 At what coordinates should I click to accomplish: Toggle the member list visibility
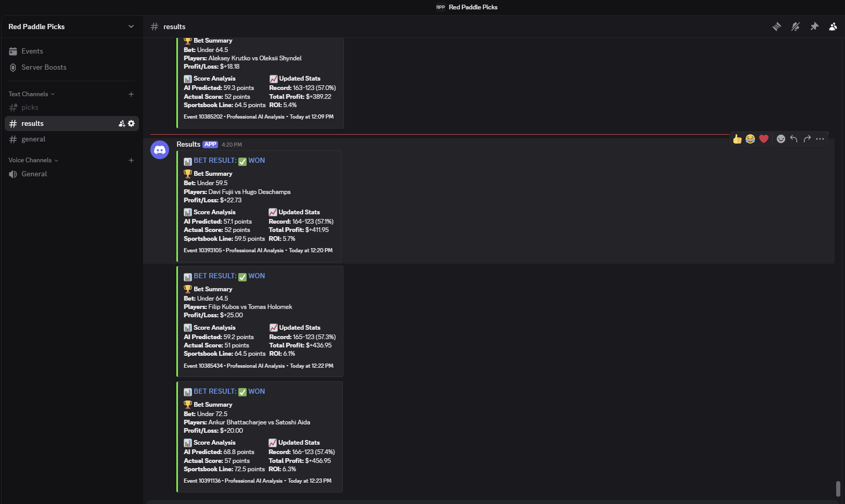pyautogui.click(x=833, y=27)
